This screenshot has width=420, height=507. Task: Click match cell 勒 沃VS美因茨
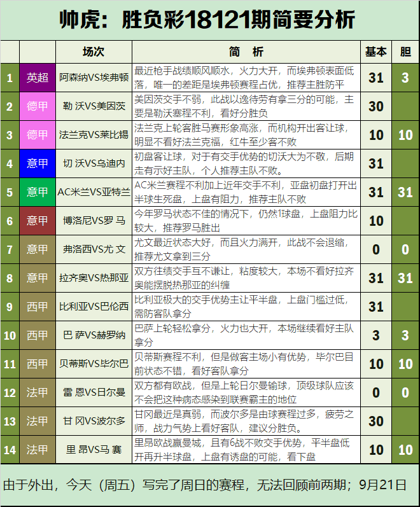click(94, 106)
